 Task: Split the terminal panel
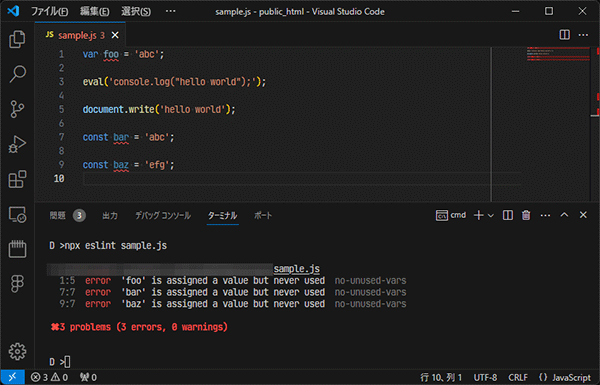(x=508, y=215)
